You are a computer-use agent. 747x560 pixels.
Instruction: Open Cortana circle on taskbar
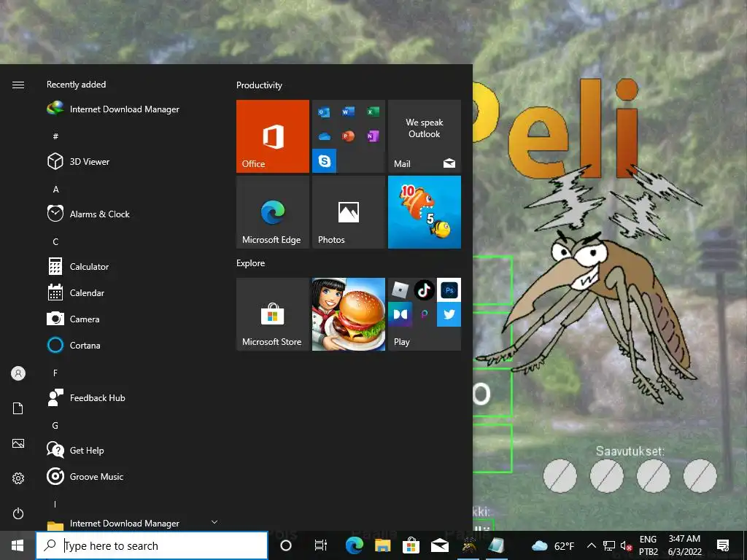tap(286, 545)
